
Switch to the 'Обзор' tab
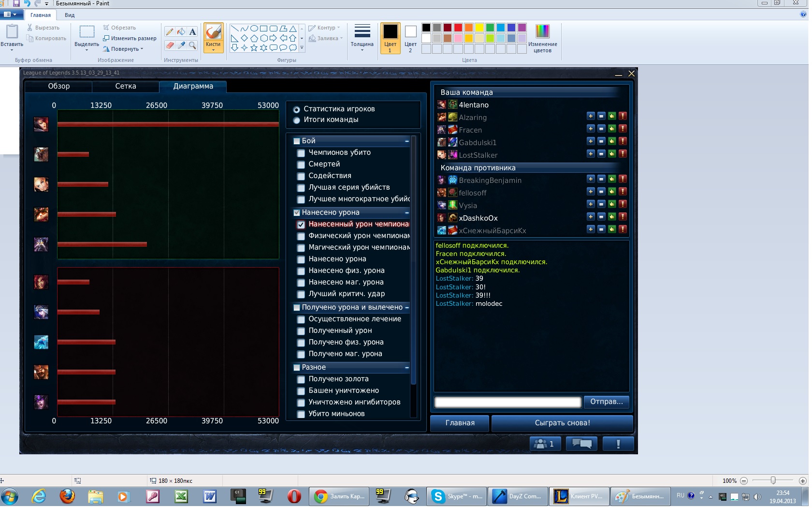point(58,86)
